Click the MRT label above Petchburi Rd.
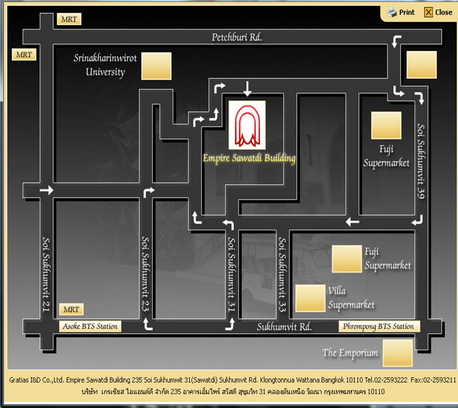 tap(69, 19)
